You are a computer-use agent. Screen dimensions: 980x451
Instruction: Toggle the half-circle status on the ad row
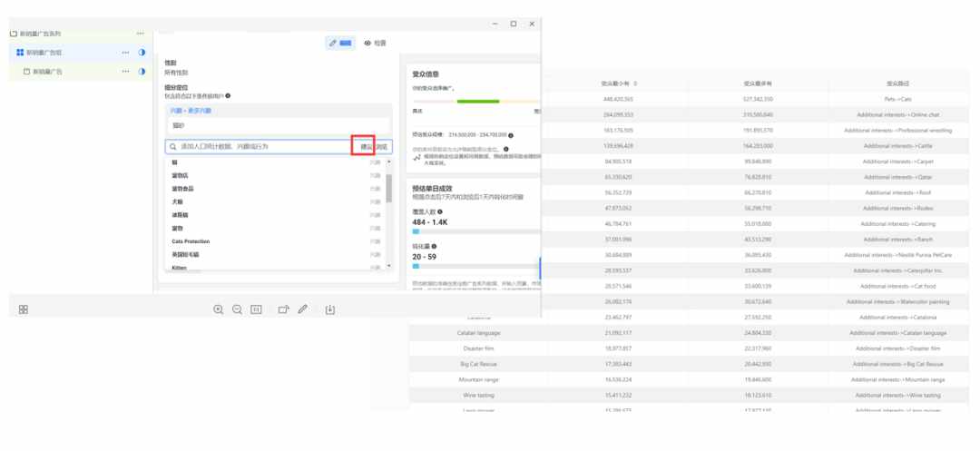[x=142, y=71]
